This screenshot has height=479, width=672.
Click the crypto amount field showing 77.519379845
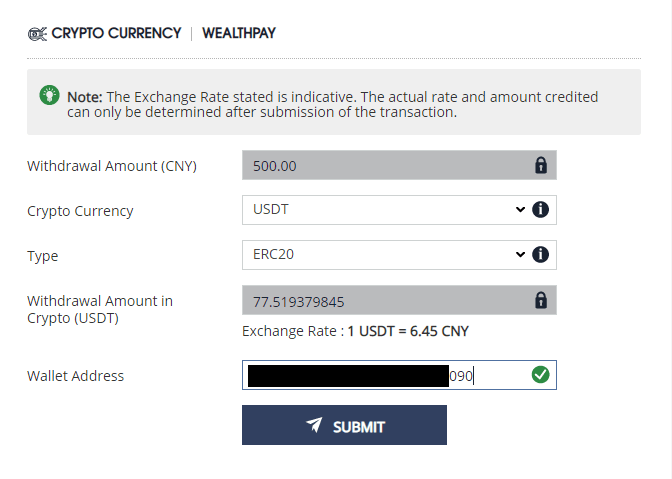[380, 300]
